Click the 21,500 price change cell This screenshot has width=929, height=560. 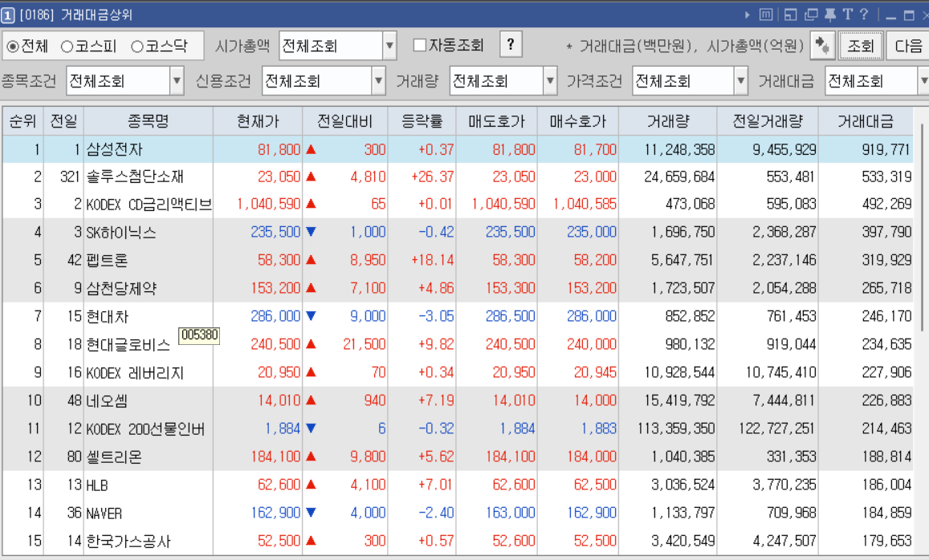[365, 344]
